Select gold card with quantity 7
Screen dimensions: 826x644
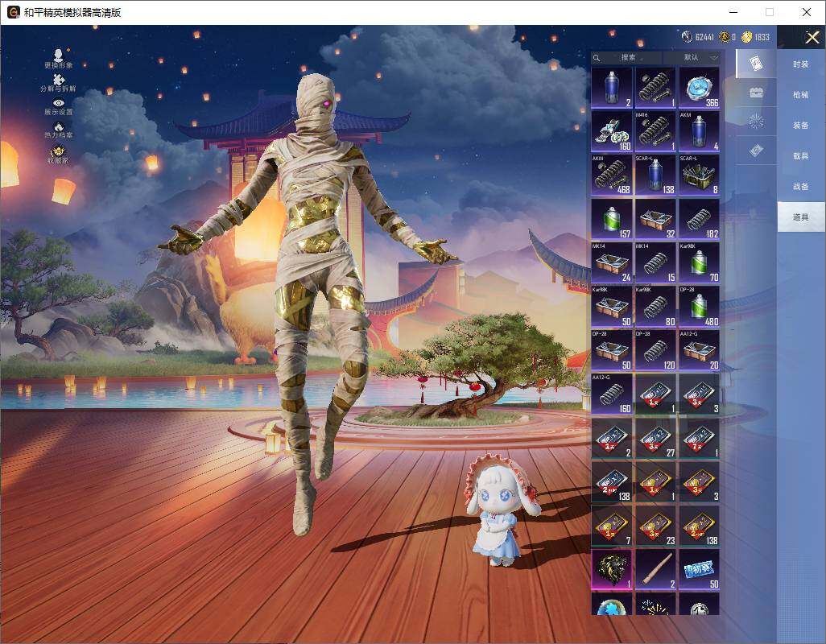[612, 526]
